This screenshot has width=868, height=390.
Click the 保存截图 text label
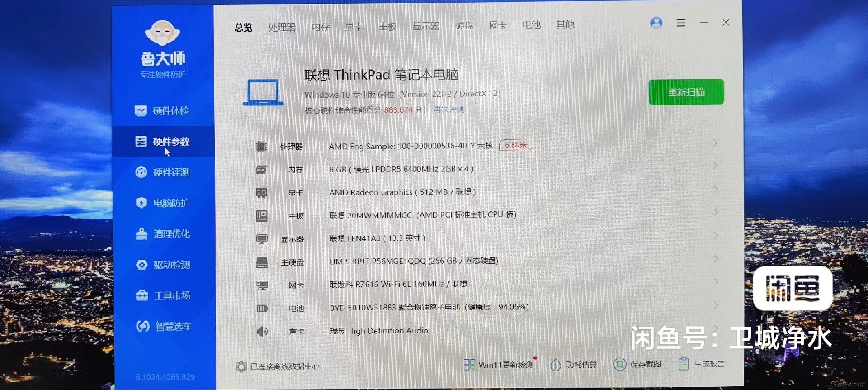(646, 364)
